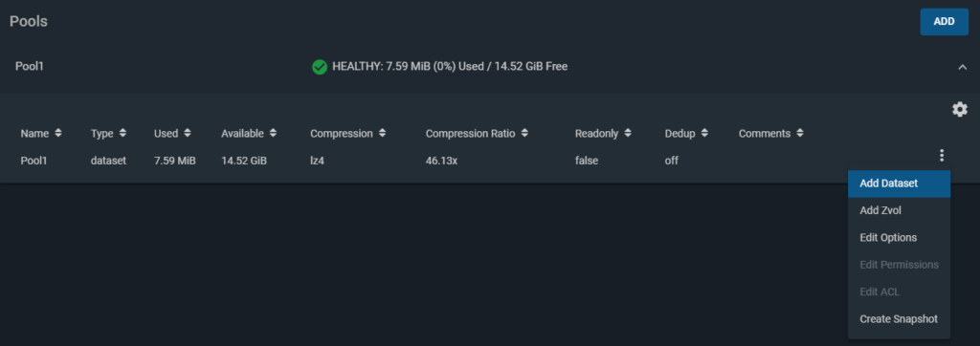Sort by Available column arrows
980x346 pixels.
click(x=273, y=133)
